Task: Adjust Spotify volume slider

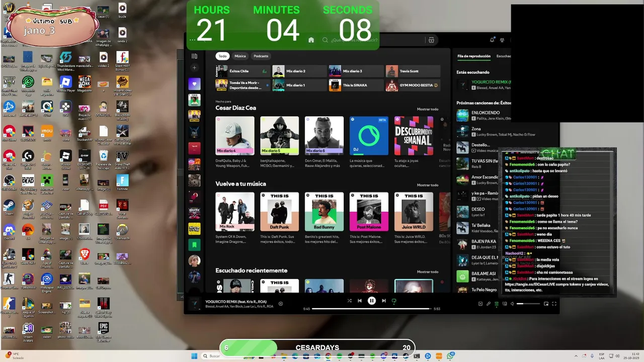Action: (528, 304)
